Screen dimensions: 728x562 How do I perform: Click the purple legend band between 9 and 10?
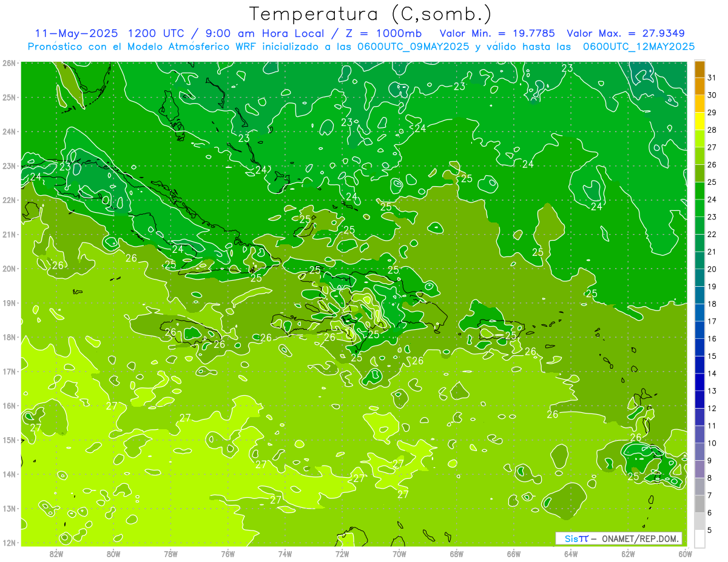(x=699, y=452)
